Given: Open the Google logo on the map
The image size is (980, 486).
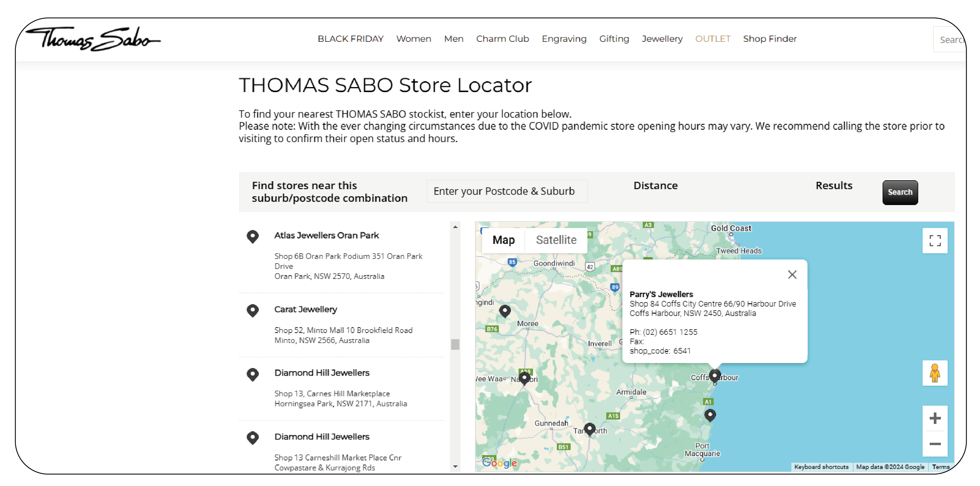Looking at the screenshot, I should 499,463.
